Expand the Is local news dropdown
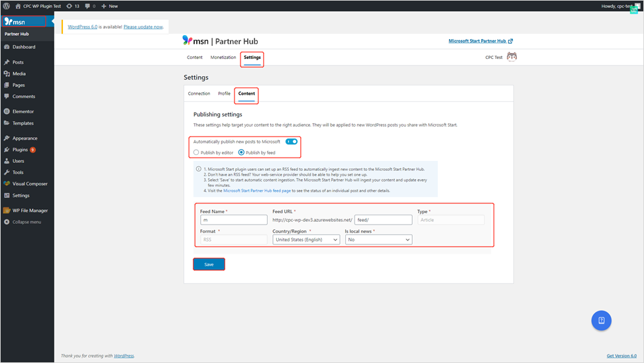The image size is (644, 363). tap(378, 240)
